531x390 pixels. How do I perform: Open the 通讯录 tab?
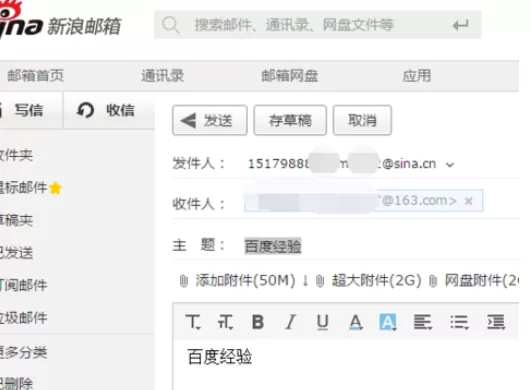pyautogui.click(x=163, y=75)
